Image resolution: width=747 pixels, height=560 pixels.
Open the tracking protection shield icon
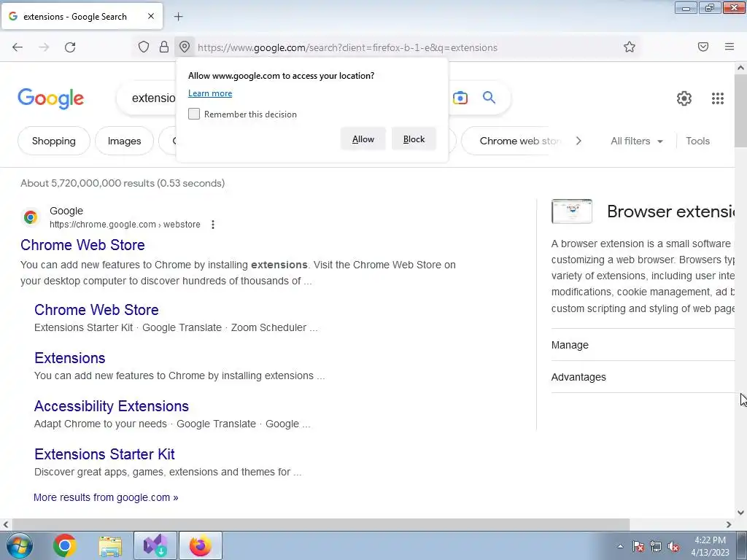pos(144,47)
